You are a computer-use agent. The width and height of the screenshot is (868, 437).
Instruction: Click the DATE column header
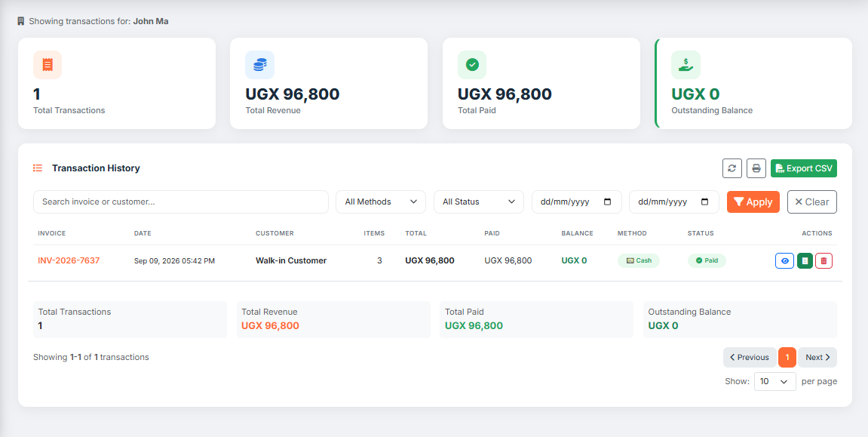tap(143, 233)
